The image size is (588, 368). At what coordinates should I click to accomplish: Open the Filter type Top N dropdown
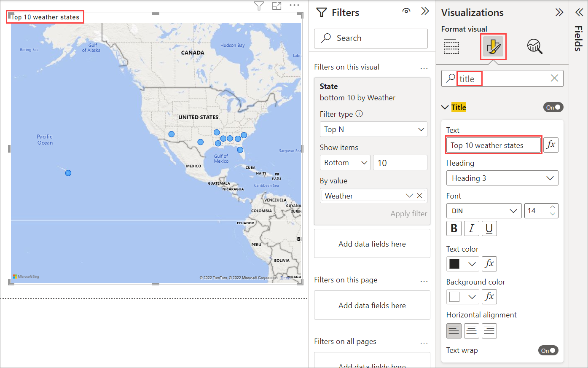pos(373,129)
